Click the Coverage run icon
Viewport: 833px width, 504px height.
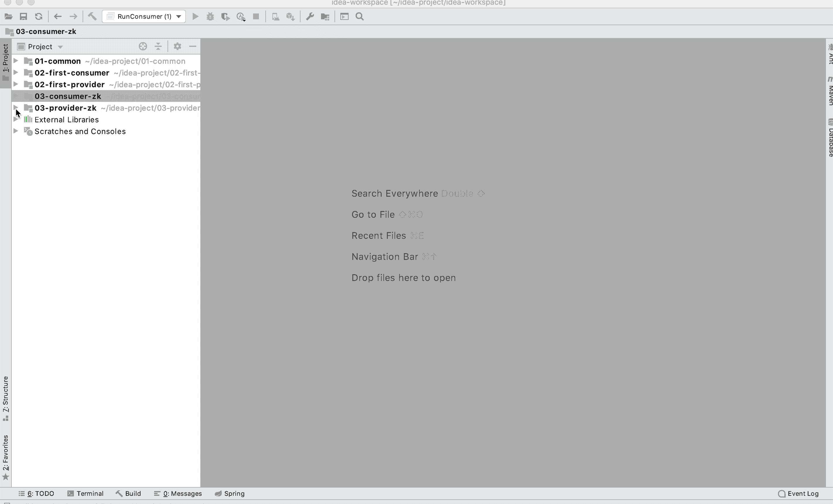(x=225, y=16)
